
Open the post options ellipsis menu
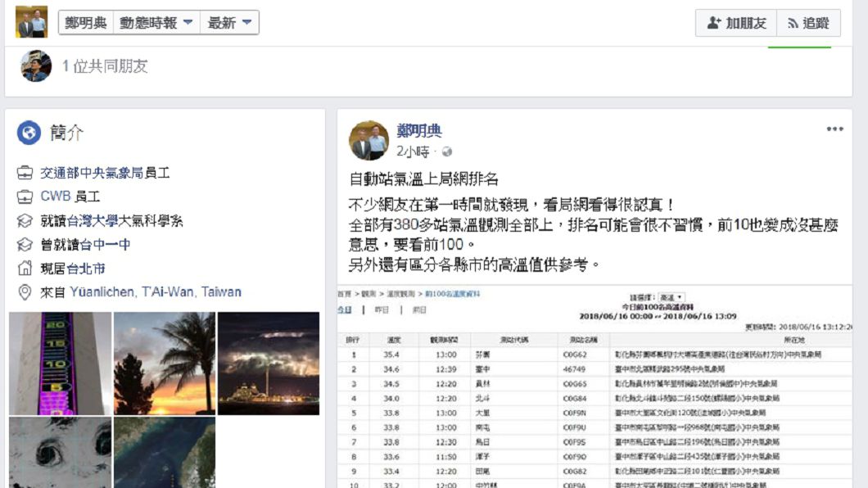[834, 129]
